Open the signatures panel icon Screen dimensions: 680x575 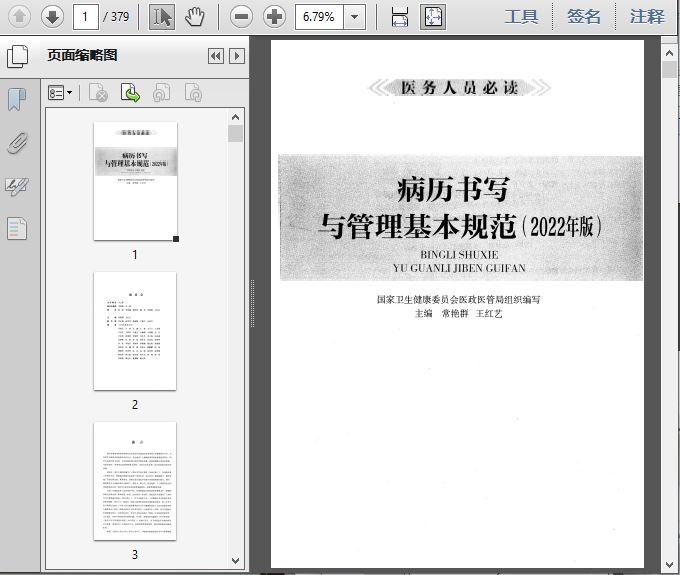(x=17, y=187)
